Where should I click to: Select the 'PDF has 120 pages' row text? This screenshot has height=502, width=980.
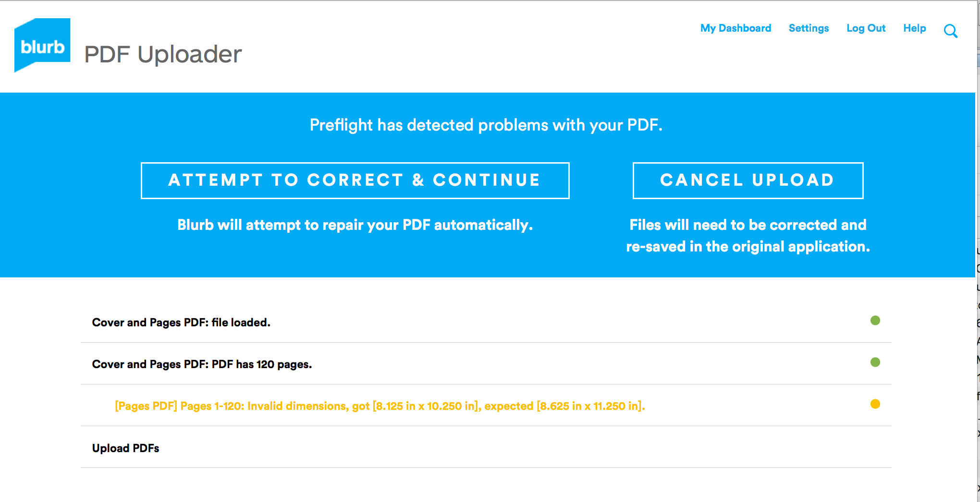[202, 364]
